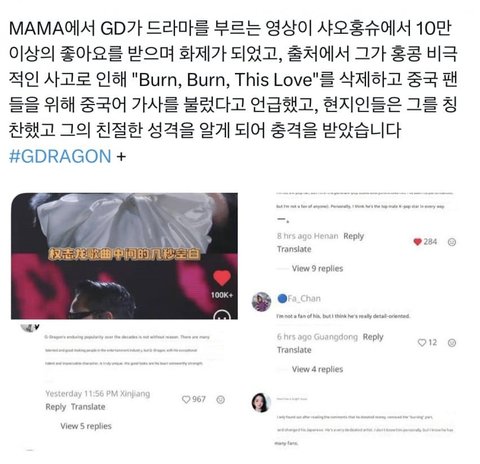This screenshot has height=464, width=480.
Task: Click the round icon at video's bottom corner
Action: click(x=222, y=315)
